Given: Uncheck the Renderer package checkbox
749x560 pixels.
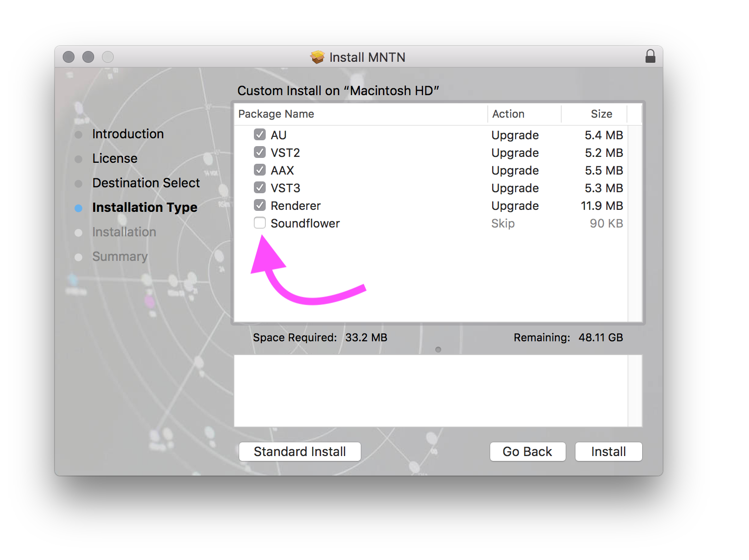Looking at the screenshot, I should click(260, 205).
